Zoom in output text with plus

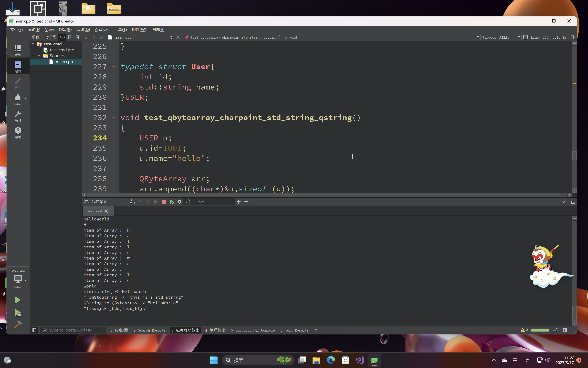(x=239, y=202)
